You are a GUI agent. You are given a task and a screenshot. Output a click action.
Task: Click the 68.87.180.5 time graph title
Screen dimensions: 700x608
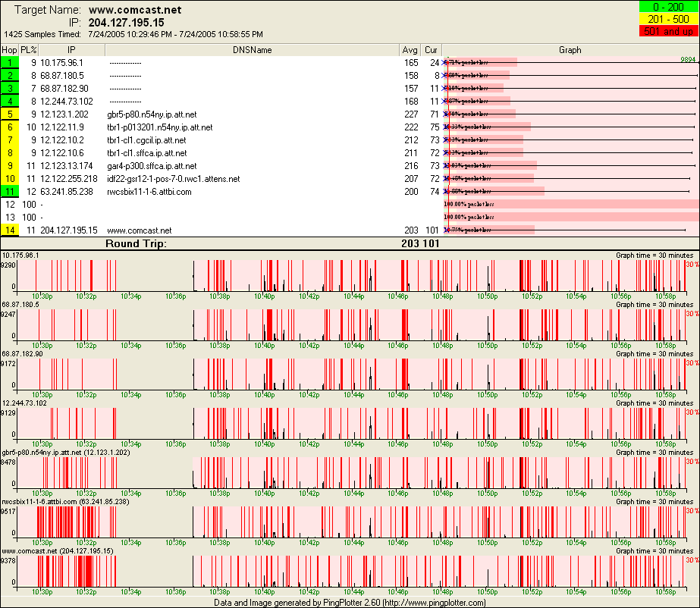[x=20, y=305]
